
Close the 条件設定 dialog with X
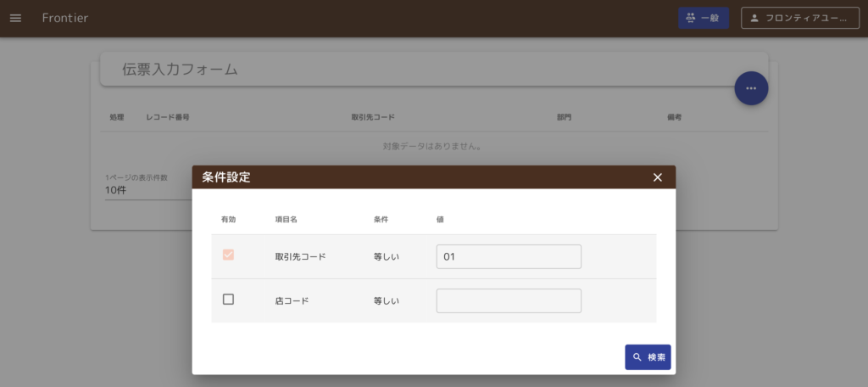657,177
